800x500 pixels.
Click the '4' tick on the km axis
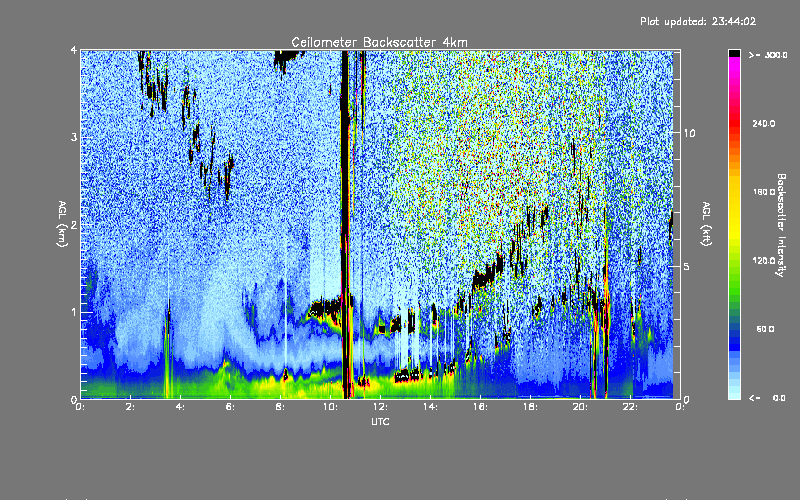(74, 50)
